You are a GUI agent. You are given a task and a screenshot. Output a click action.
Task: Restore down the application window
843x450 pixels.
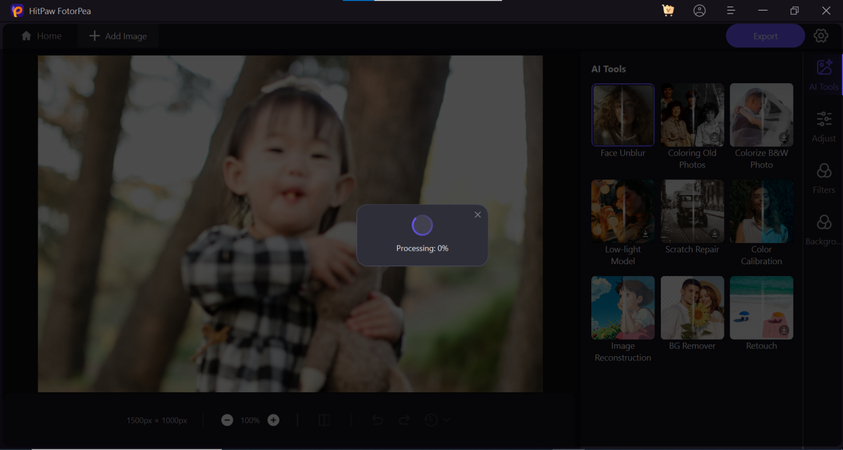794,10
